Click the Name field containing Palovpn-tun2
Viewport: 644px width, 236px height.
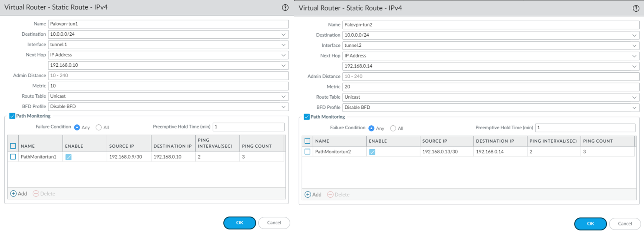tap(491, 25)
